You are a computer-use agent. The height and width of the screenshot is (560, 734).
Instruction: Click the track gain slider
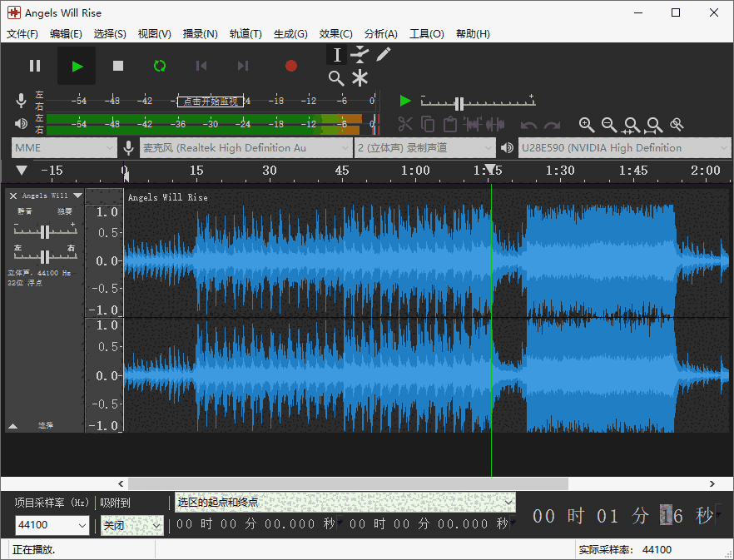coord(44,230)
